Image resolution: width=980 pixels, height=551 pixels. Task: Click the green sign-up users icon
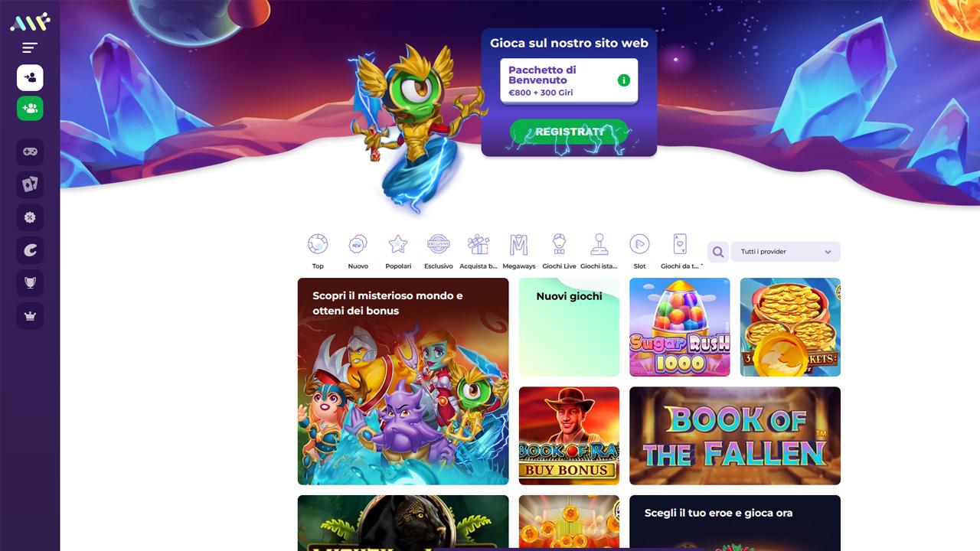pyautogui.click(x=30, y=108)
